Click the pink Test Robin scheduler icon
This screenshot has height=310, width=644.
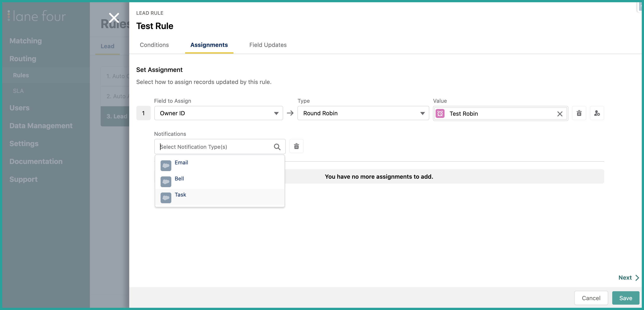440,114
